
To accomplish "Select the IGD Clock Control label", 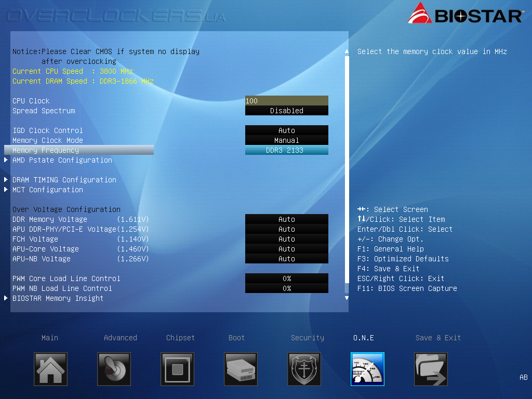I will (x=47, y=130).
